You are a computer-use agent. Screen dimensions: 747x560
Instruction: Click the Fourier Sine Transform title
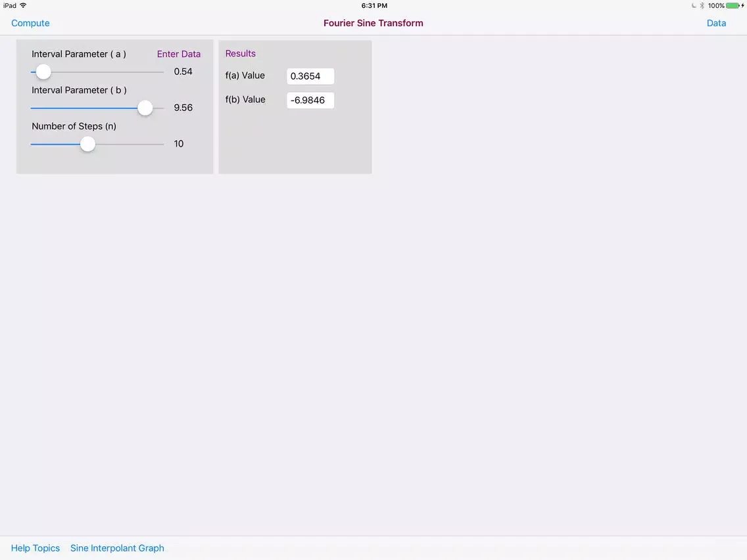coord(373,23)
